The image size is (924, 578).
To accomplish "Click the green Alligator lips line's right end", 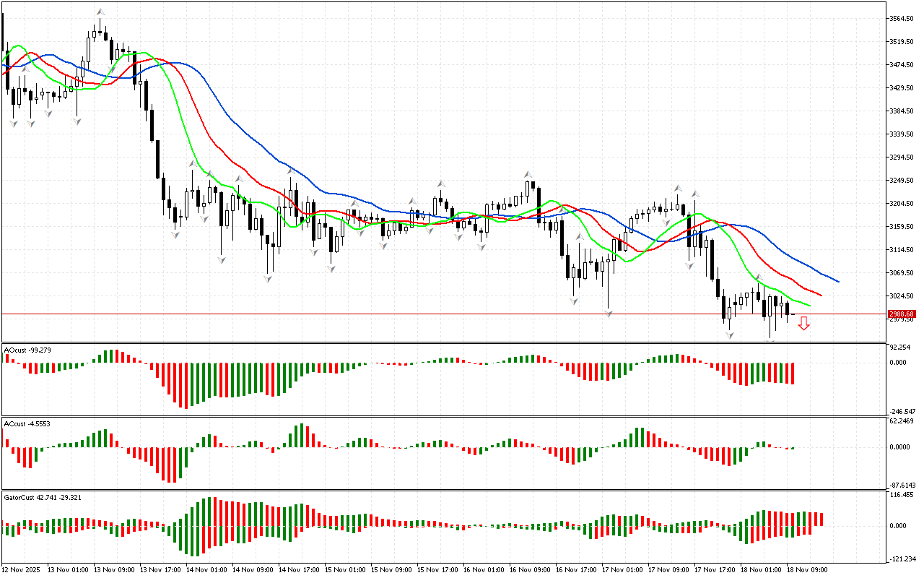I will coord(810,306).
